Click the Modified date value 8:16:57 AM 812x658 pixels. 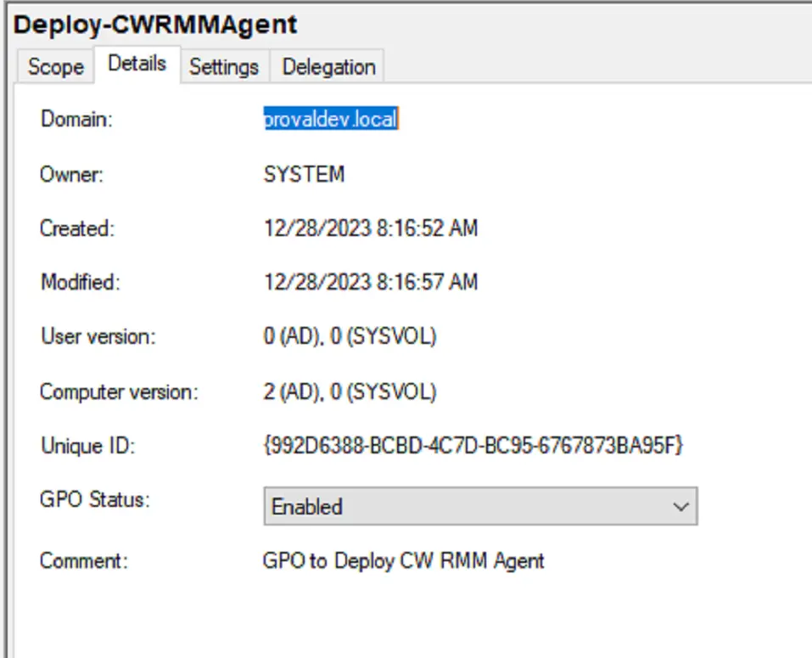(x=371, y=283)
